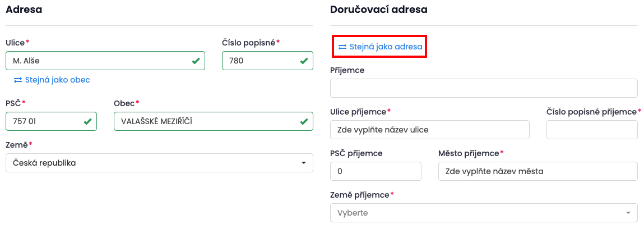Click the green checkmark in the Ulice field
The width and height of the screenshot is (644, 242).
(196, 61)
